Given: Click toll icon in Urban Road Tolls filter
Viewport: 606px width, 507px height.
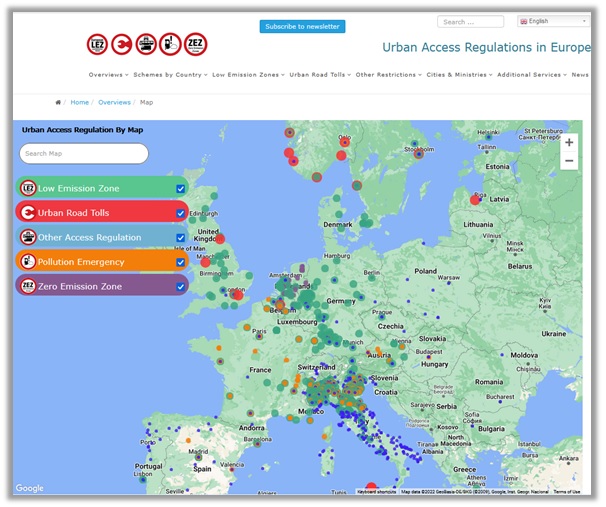Looking at the screenshot, I should coord(28,213).
